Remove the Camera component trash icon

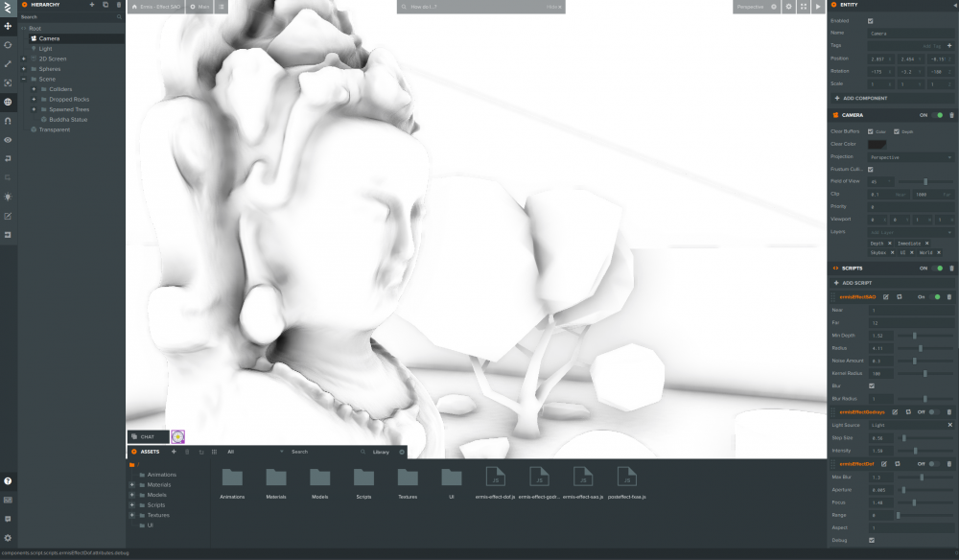point(951,115)
